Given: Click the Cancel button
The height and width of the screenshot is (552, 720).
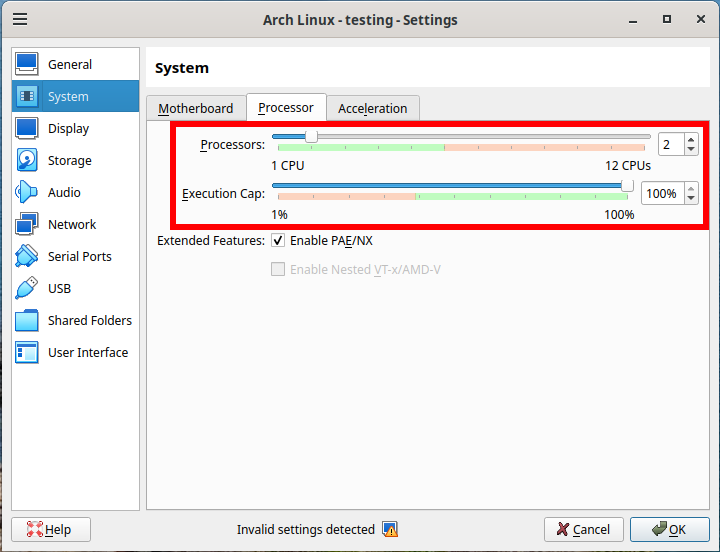Looking at the screenshot, I should [584, 530].
